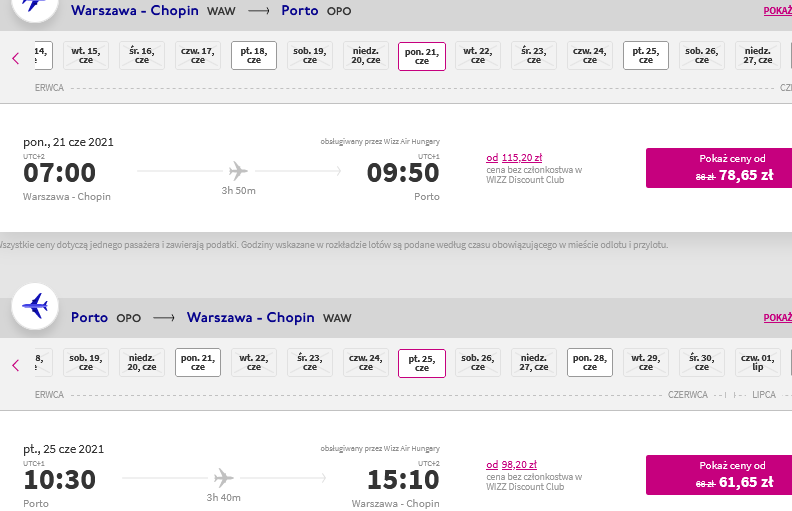Select outbound date pt. 18, cze
The image size is (792, 511).
point(254,56)
